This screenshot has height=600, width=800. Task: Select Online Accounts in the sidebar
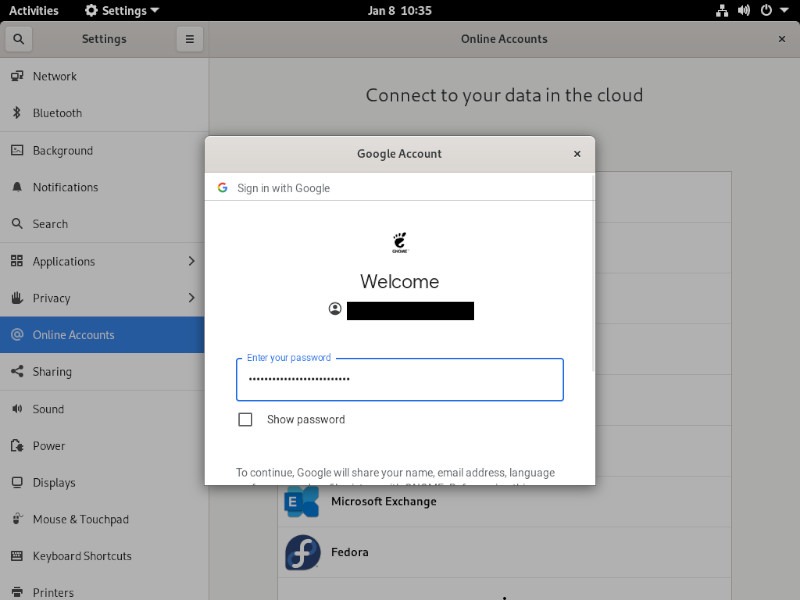100,335
